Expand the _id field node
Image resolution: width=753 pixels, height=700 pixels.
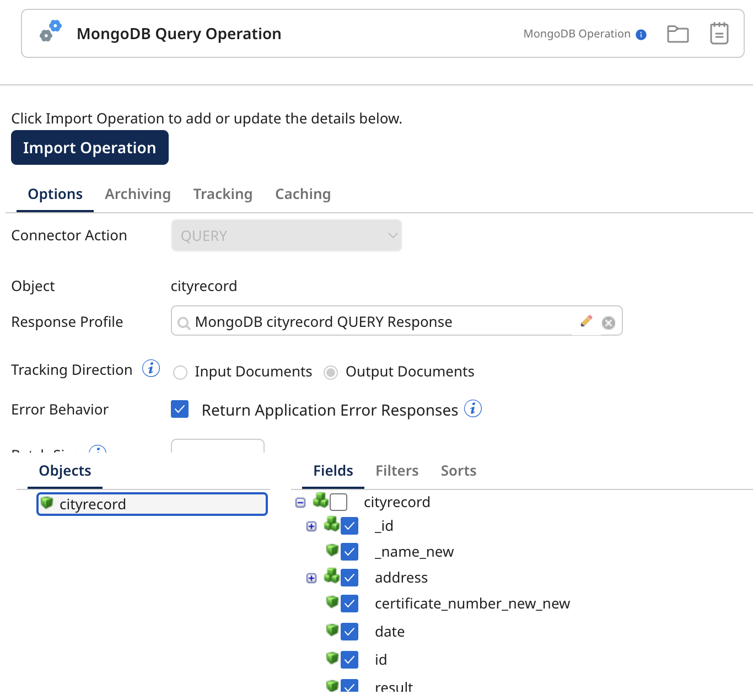tap(311, 526)
